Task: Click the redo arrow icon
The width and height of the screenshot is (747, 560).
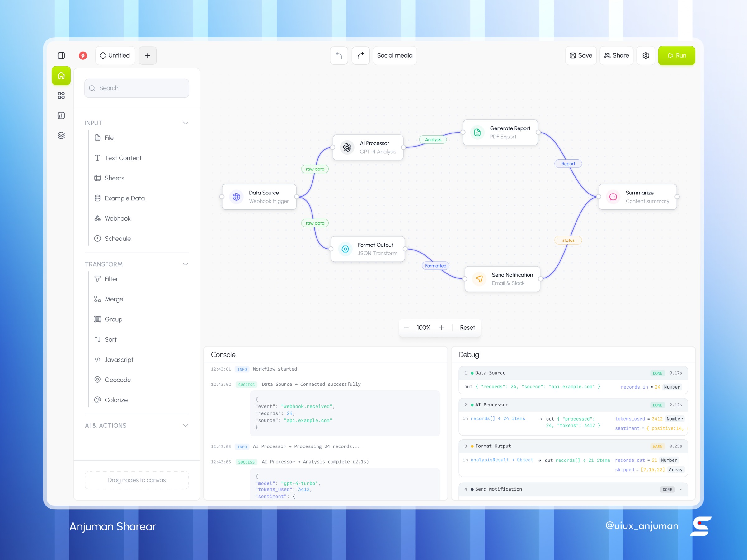Action: click(x=360, y=55)
